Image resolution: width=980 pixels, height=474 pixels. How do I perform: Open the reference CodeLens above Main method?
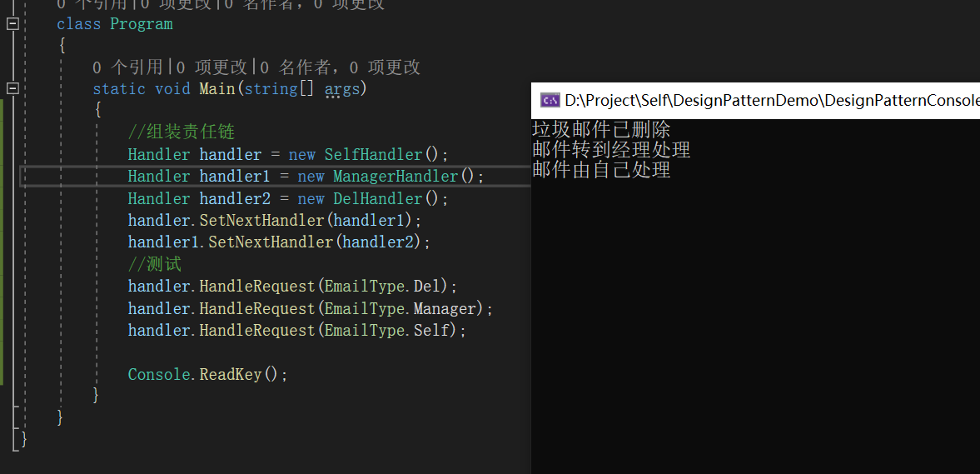coord(256,67)
